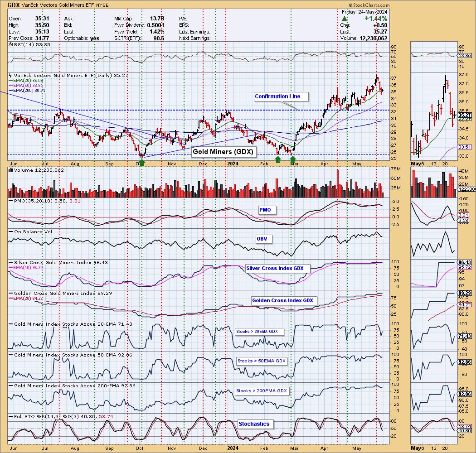
Task: Click the Fwd Dividend value 0.5001
Action: (x=156, y=25)
